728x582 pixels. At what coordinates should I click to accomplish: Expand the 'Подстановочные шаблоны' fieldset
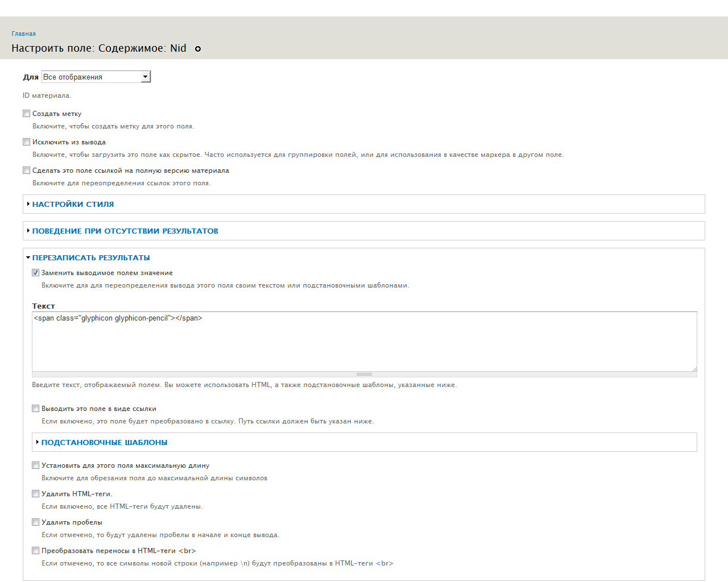[x=104, y=442]
